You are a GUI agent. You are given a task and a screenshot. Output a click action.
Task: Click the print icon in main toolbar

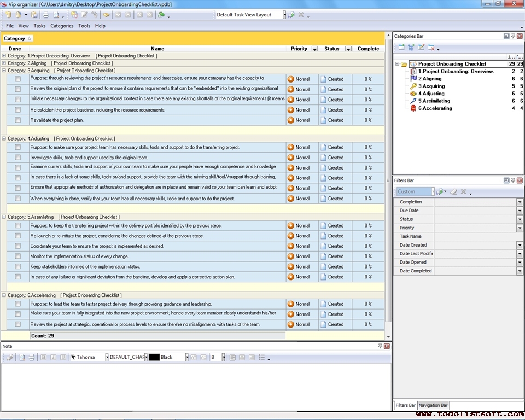coord(46,15)
